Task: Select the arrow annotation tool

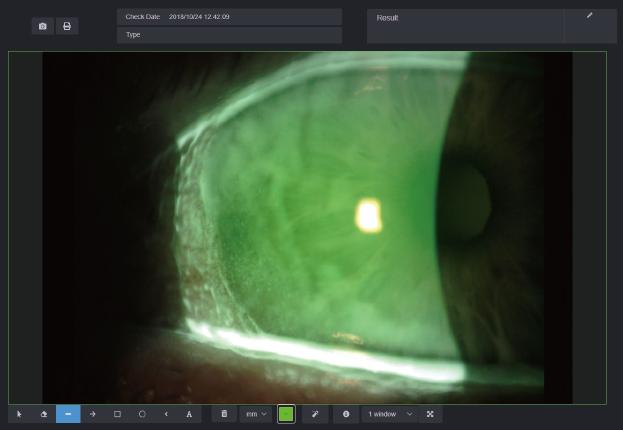Action: (93, 414)
